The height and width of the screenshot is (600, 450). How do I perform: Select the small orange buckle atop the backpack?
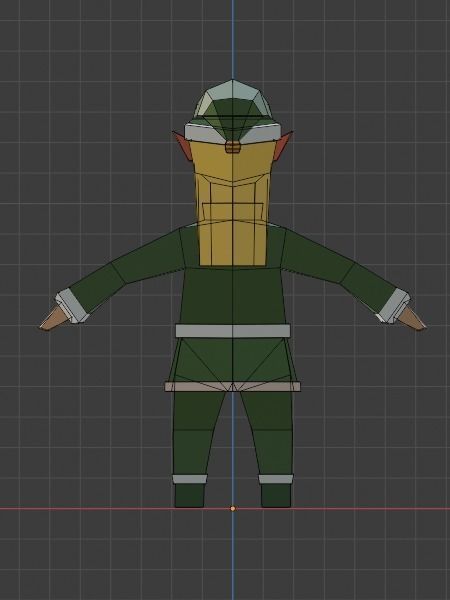233,147
